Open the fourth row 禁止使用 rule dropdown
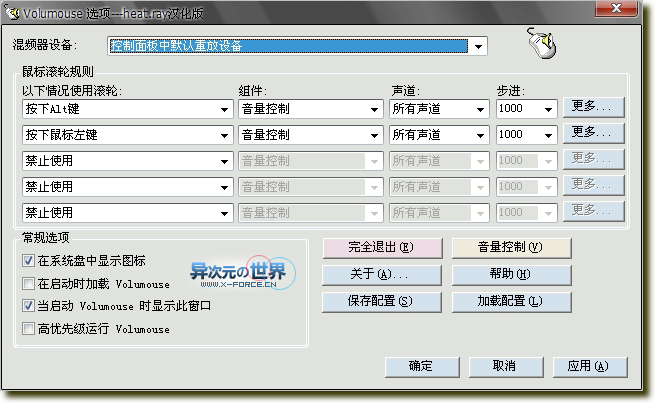The width and height of the screenshot is (655, 403). (x=127, y=187)
